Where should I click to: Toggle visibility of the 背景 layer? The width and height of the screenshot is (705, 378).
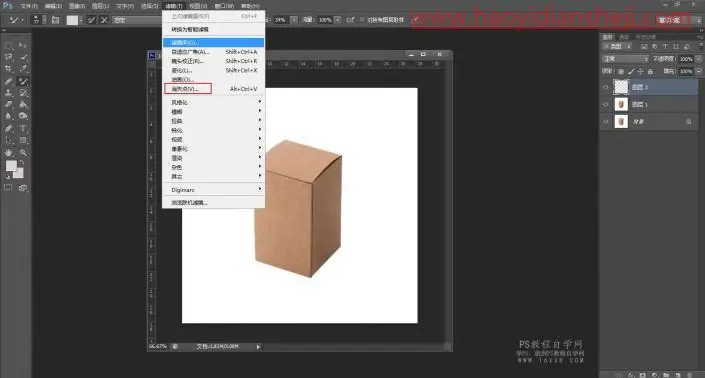point(606,121)
